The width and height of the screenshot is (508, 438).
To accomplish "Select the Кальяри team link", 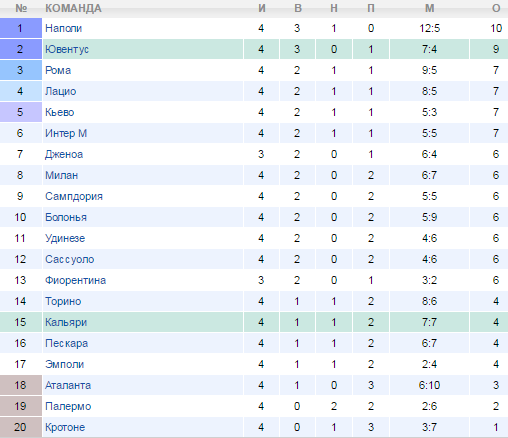I will (66, 322).
